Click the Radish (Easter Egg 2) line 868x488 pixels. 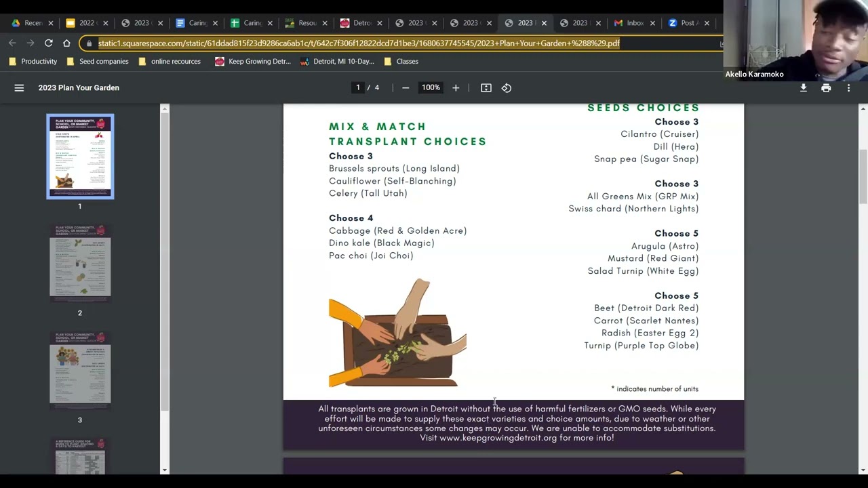[650, 333]
